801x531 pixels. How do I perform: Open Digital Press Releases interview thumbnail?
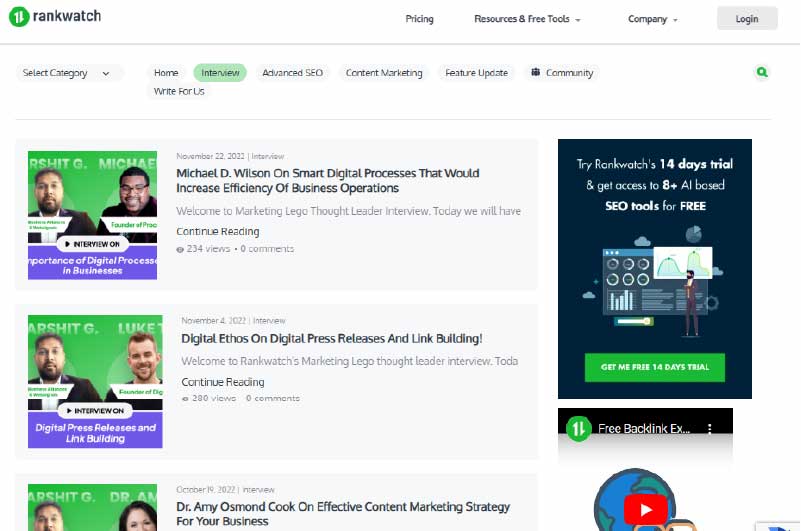95,381
